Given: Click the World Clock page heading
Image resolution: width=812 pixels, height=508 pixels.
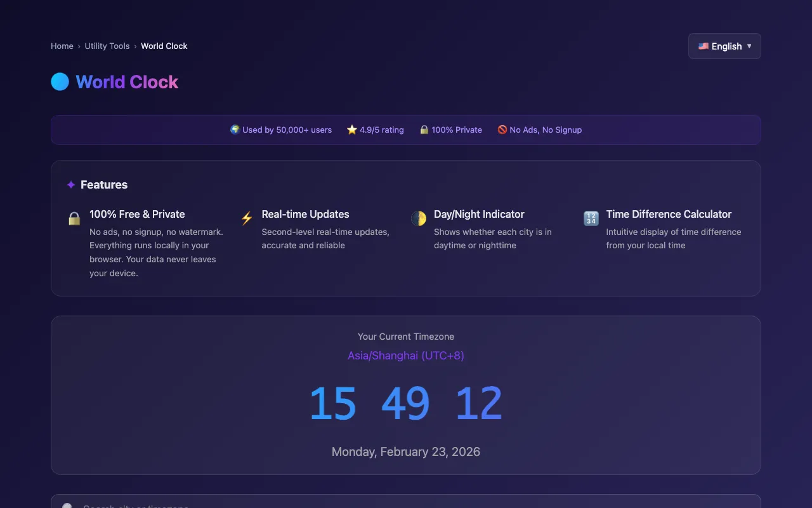Looking at the screenshot, I should tap(127, 82).
